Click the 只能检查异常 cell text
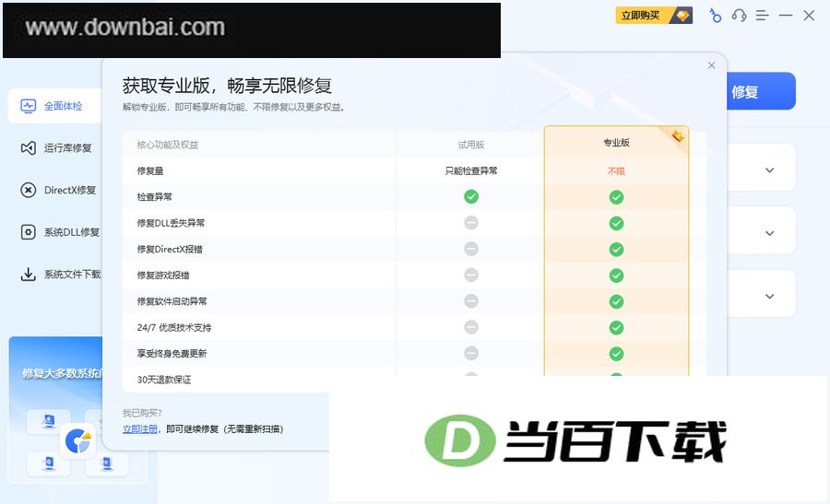The image size is (830, 504). point(471,170)
